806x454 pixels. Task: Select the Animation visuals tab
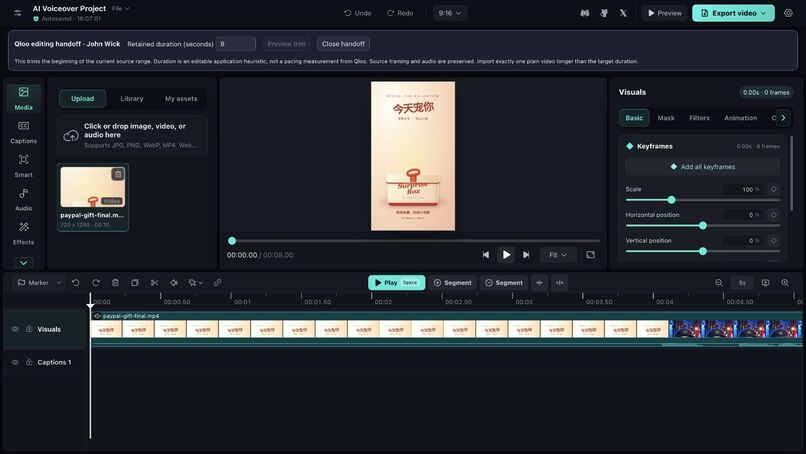740,118
